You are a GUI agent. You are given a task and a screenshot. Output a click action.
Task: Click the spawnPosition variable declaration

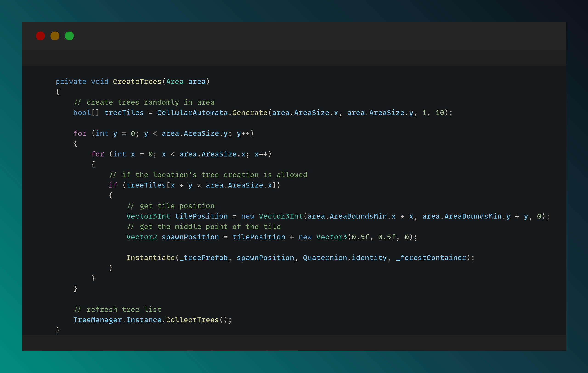point(190,237)
